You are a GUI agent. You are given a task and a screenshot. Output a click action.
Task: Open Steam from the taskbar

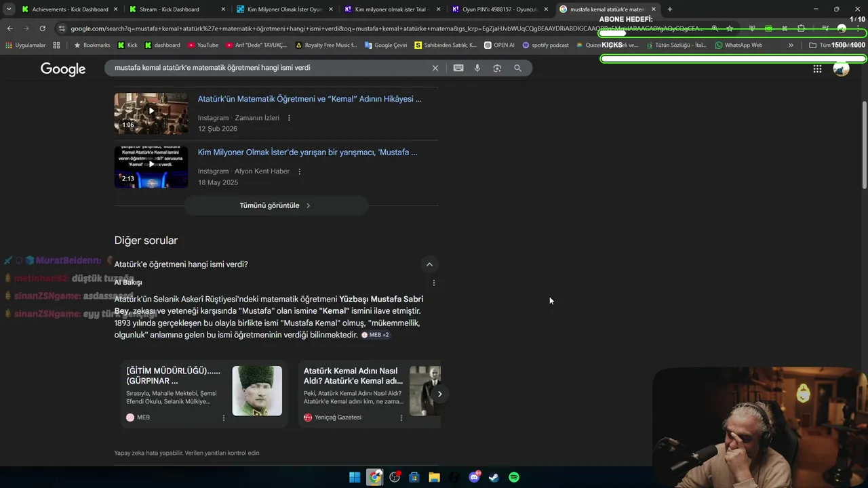click(x=494, y=477)
